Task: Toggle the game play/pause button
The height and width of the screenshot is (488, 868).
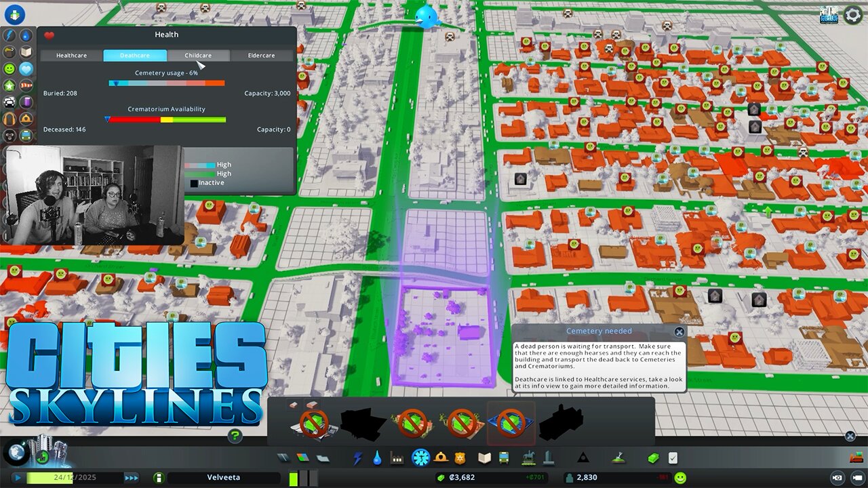Action: pos(18,478)
